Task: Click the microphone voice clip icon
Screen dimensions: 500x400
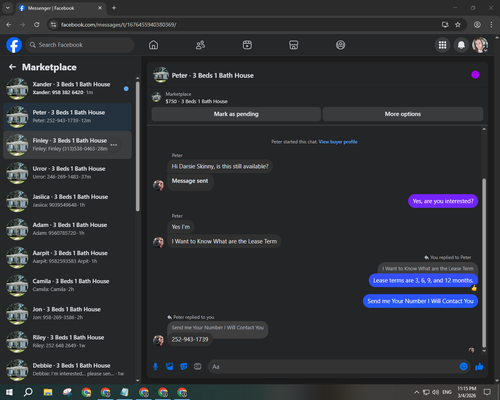Action: tap(155, 367)
